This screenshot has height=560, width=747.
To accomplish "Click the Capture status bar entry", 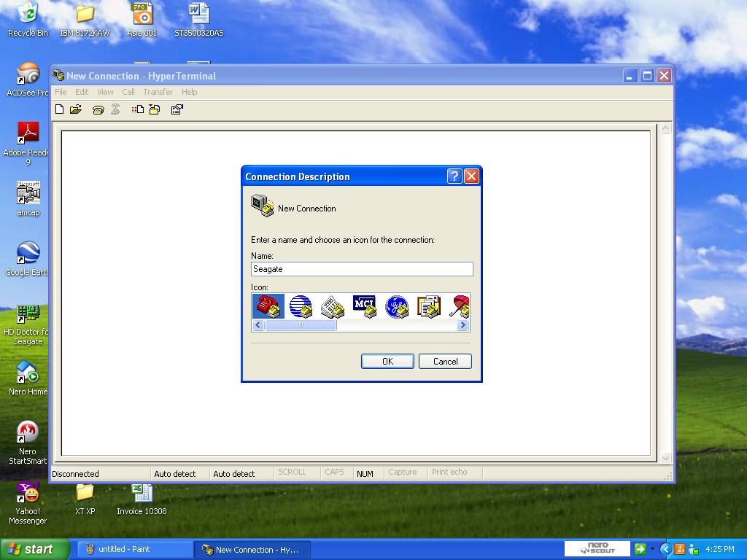I will point(403,472).
